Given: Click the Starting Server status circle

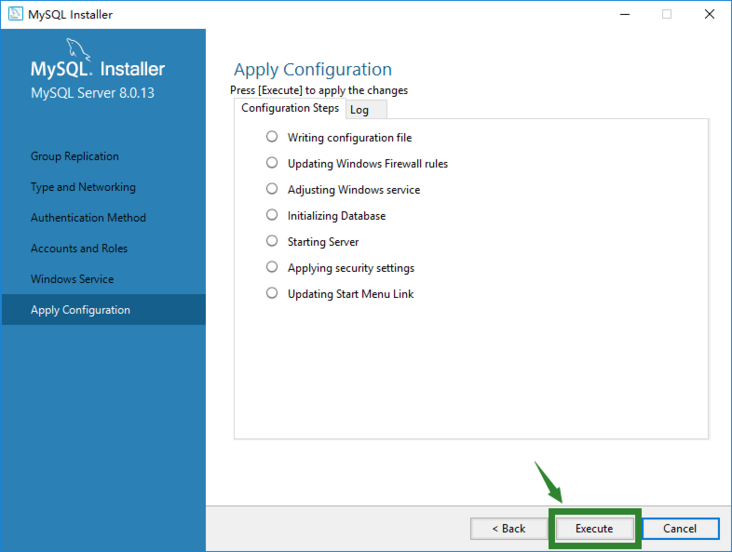Looking at the screenshot, I should coord(272,241).
